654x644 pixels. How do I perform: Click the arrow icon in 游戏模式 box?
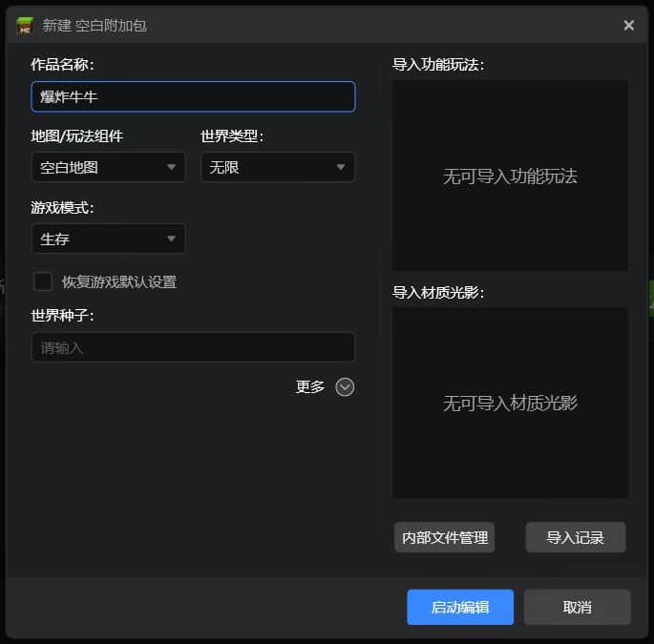click(172, 239)
